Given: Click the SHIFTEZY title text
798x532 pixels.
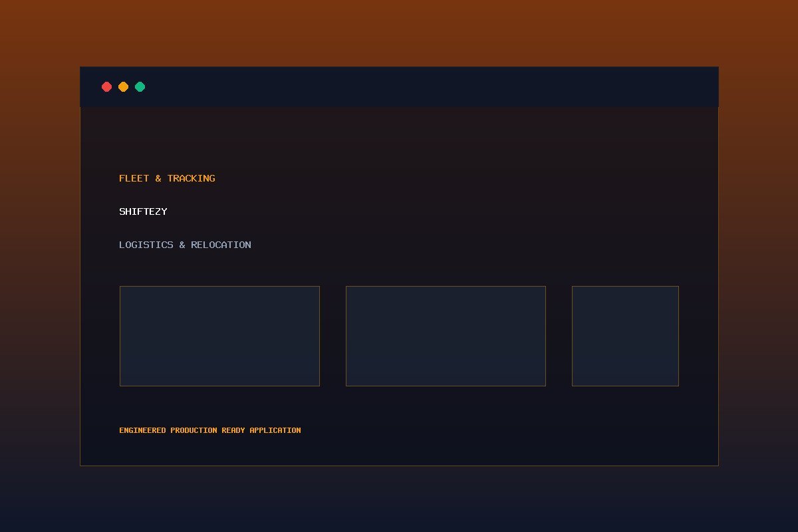Looking at the screenshot, I should (143, 211).
